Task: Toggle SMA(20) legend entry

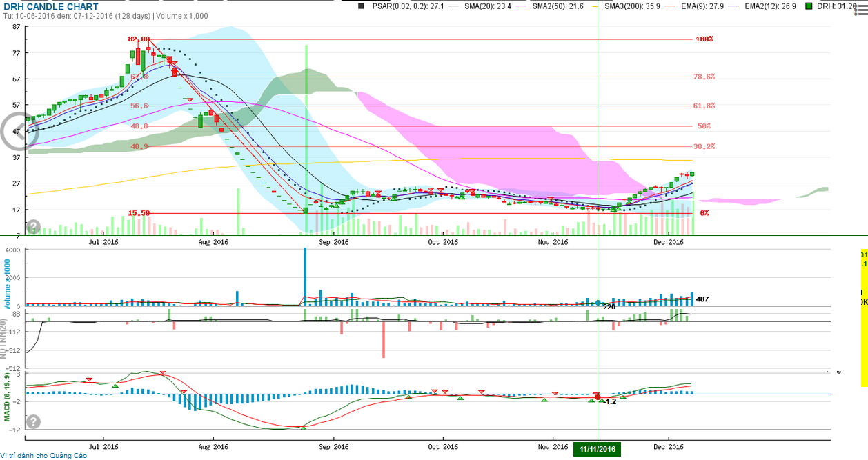Action: tap(486, 6)
